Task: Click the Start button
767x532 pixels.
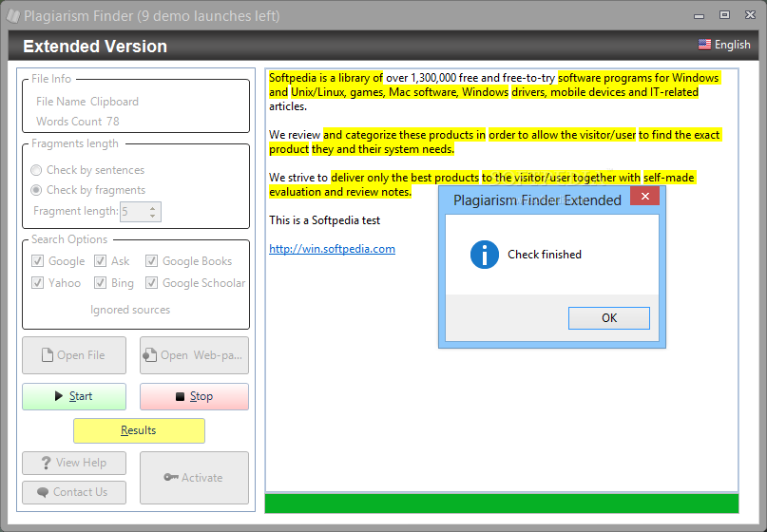Action: 74,396
